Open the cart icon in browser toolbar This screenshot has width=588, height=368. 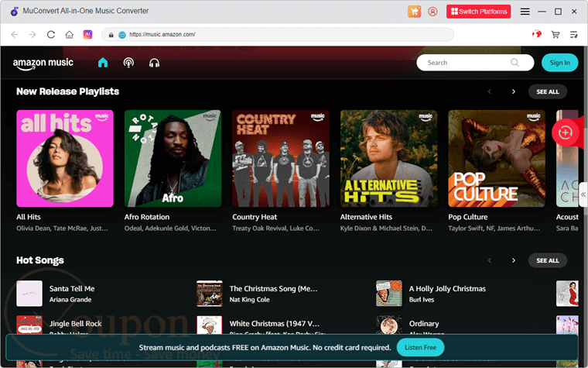[x=556, y=35]
